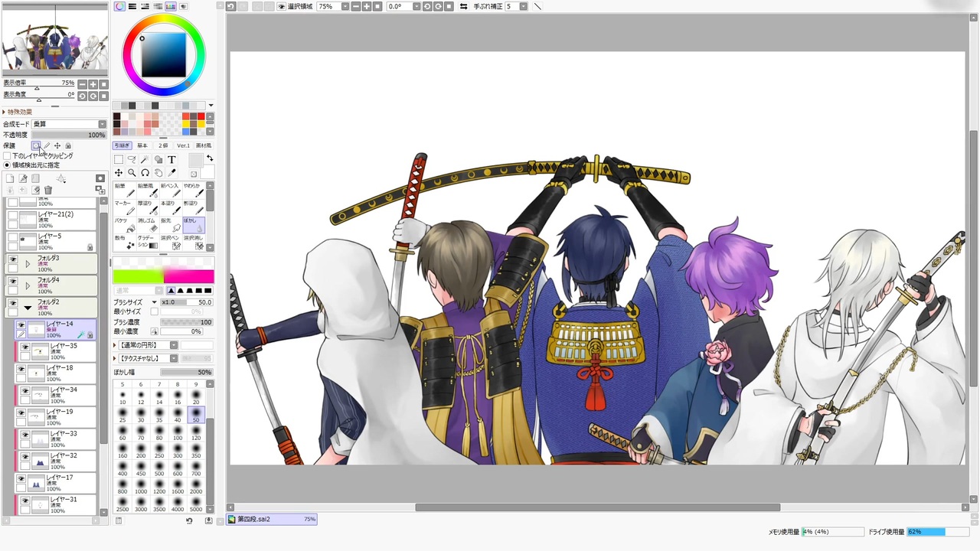Viewport: 980px width, 551px height.
Task: Toggle selection edge visibility (選択領域)
Action: click(282, 6)
